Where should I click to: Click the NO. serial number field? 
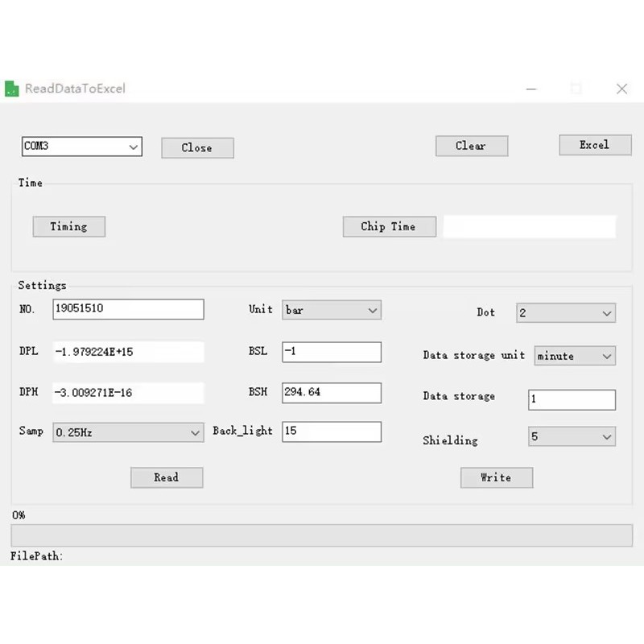[x=128, y=308]
